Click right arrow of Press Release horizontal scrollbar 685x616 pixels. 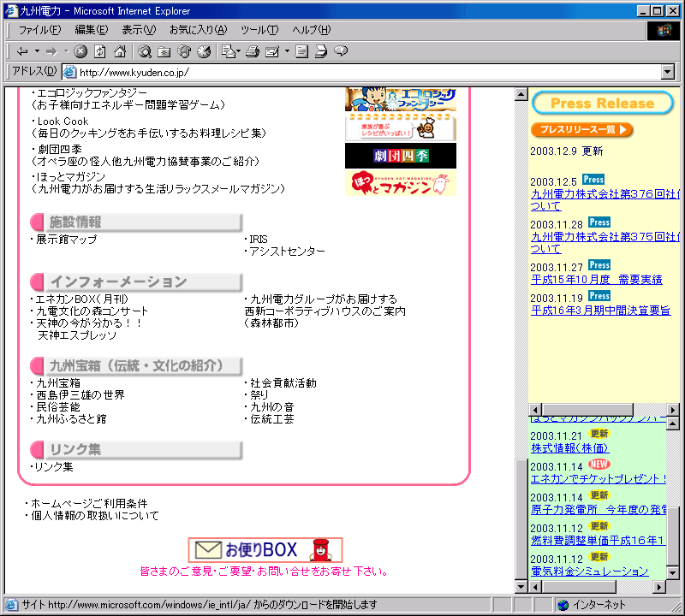point(673,410)
